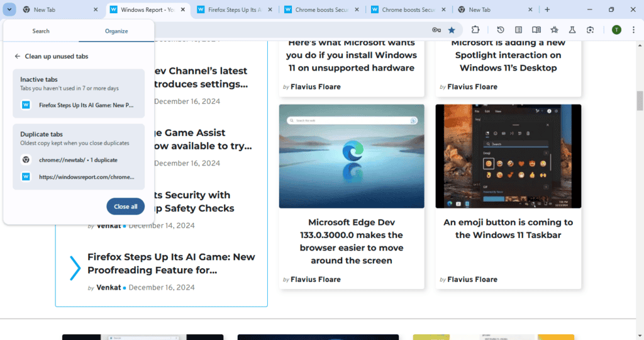Click author Flavius Floare under Edge Dev article

pyautogui.click(x=316, y=280)
